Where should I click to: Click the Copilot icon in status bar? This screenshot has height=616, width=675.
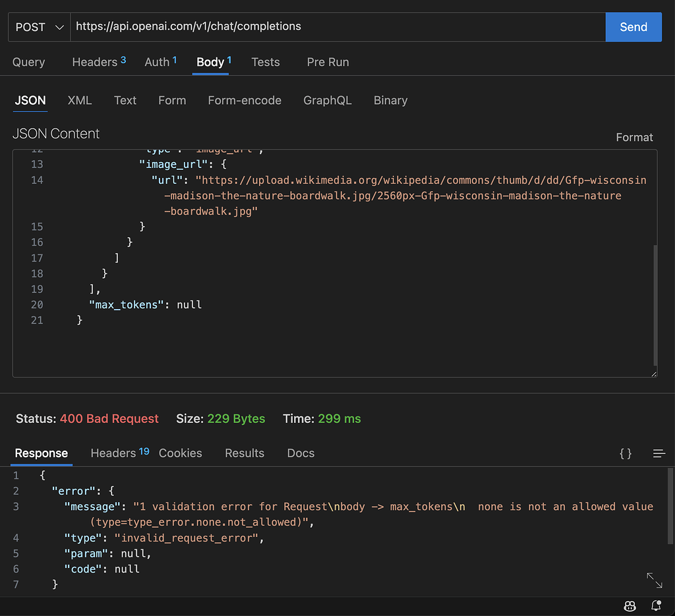coord(630,606)
